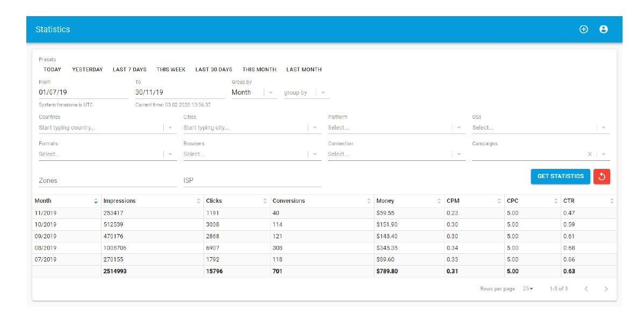Select the YESTERDAY preset

point(88,69)
